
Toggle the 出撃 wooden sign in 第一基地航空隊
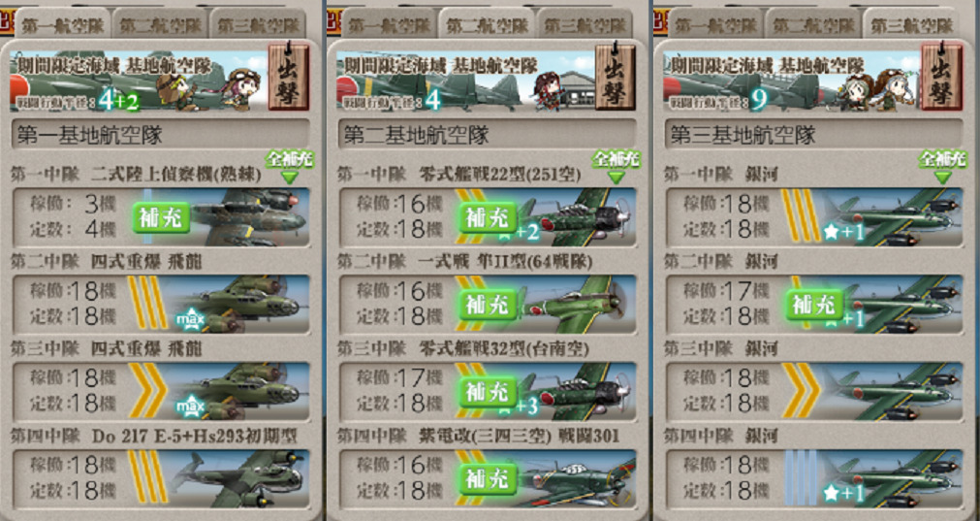click(288, 77)
